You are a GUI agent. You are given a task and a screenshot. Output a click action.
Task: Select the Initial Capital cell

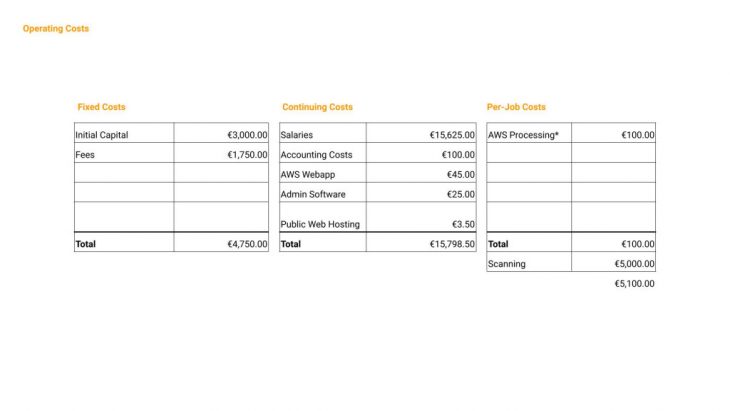point(102,135)
